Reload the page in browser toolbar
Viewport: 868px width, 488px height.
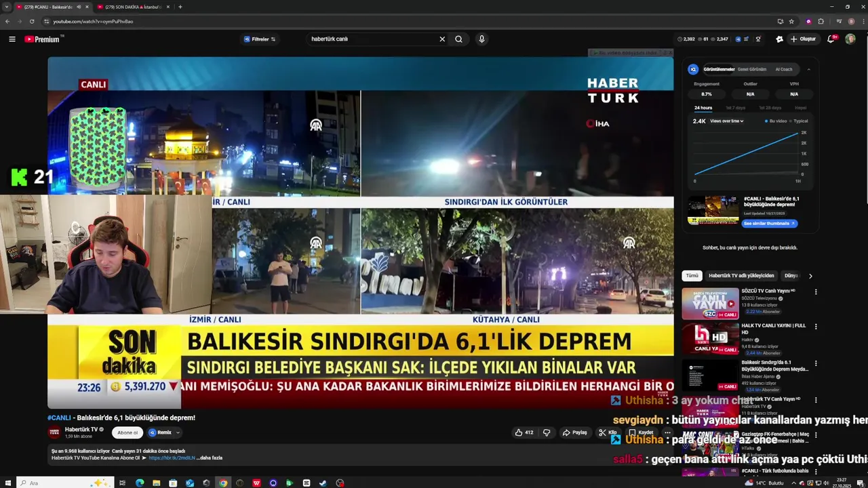click(x=31, y=21)
